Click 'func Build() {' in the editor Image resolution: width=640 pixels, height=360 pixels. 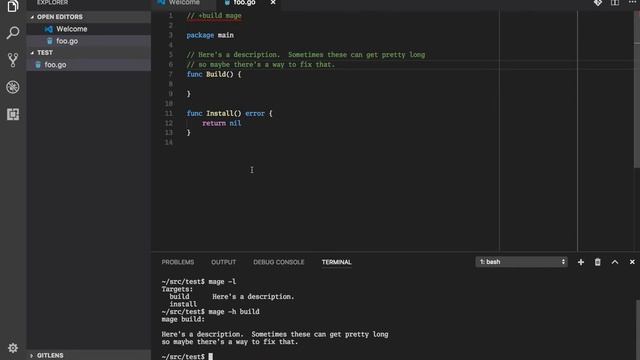pyautogui.click(x=214, y=74)
